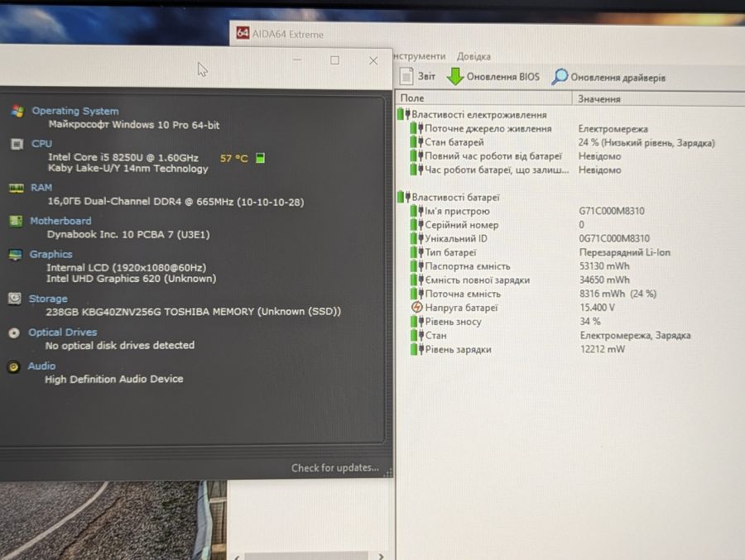Click Check for updates... link
The image size is (745, 560).
pos(335,468)
